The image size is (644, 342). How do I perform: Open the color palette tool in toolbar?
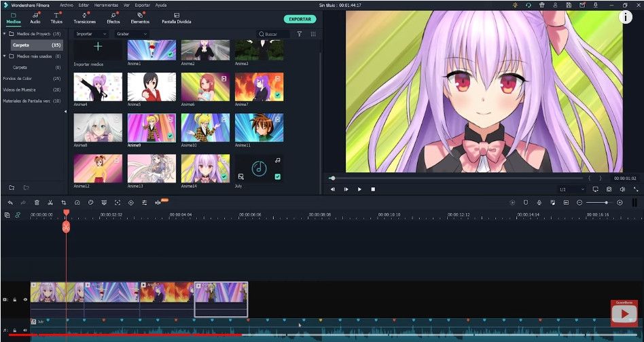[x=90, y=202]
